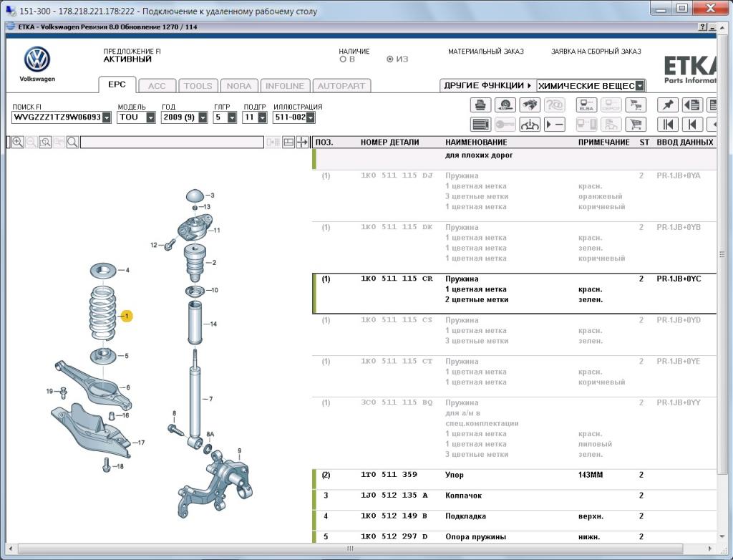Image resolution: width=733 pixels, height=560 pixels.
Task: Click highlighted callout 1 on spring diagram
Action: point(126,317)
